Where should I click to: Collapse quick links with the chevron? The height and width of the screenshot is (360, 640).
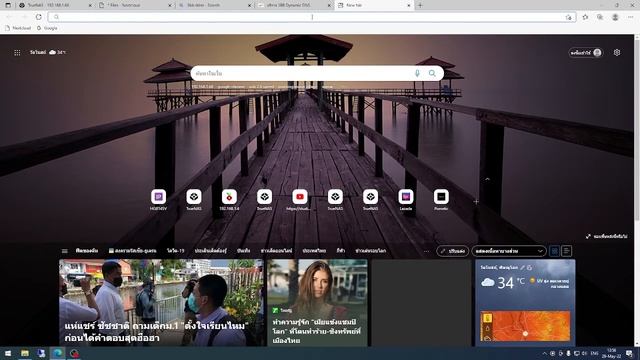point(487,179)
